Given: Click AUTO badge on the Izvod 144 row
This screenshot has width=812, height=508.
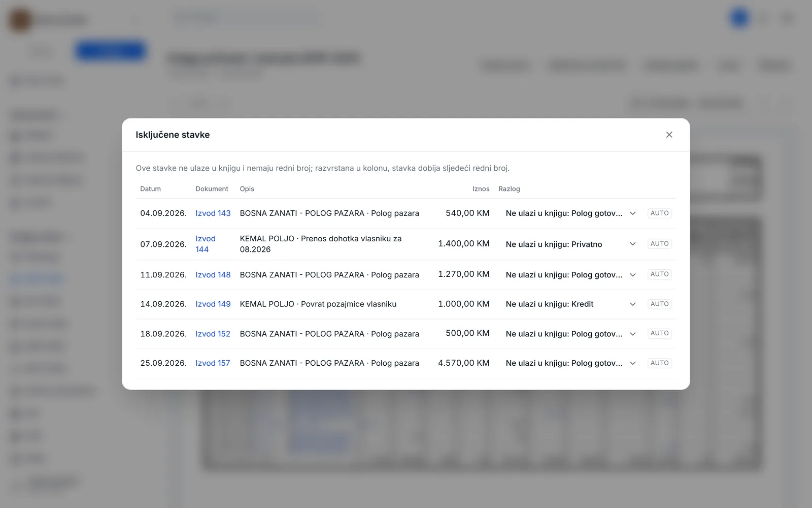Looking at the screenshot, I should 659,244.
